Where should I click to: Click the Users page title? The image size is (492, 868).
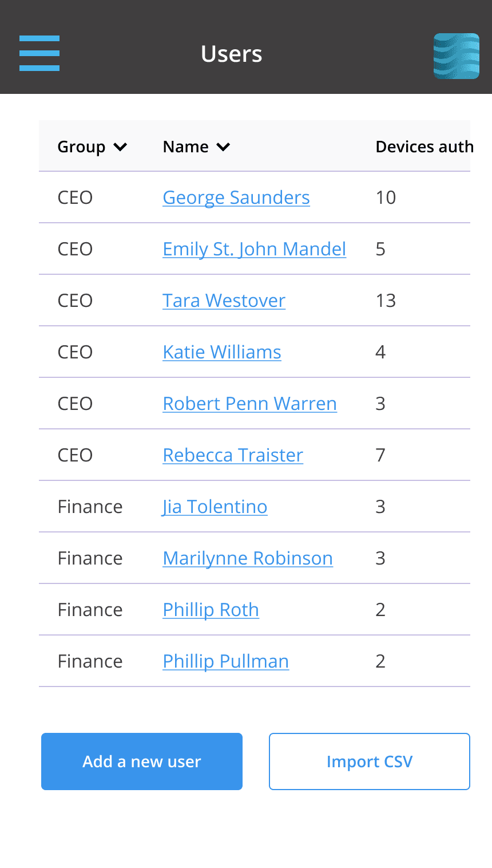click(232, 54)
